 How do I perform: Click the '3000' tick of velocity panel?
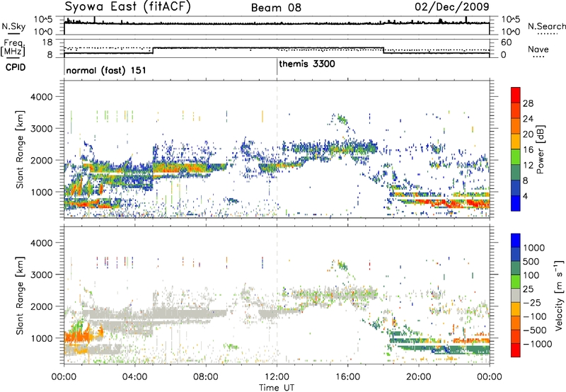point(41,275)
